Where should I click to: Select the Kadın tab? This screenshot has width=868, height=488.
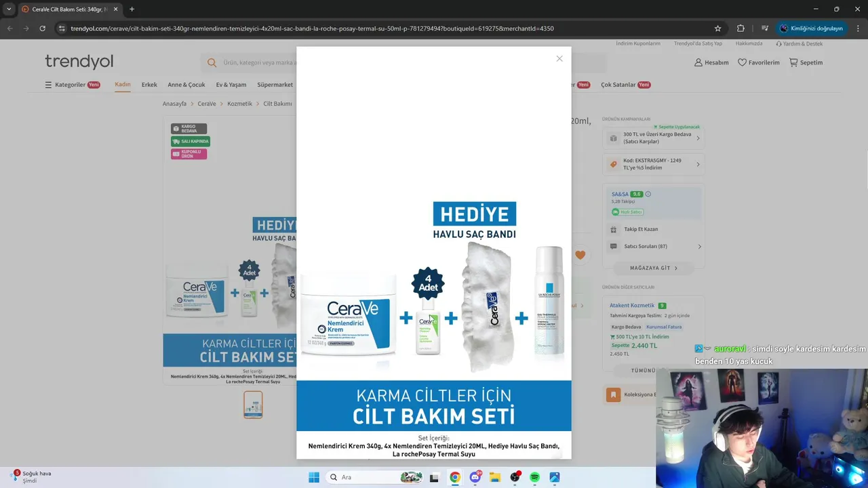point(123,85)
